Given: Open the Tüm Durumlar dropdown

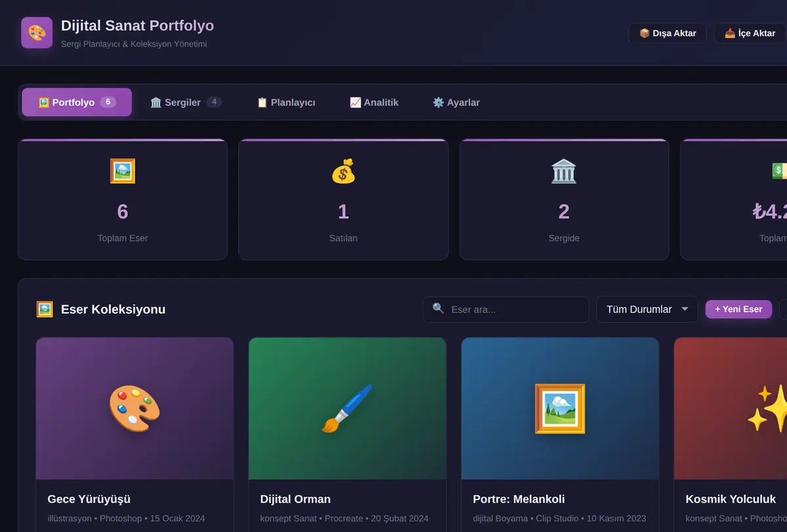Looking at the screenshot, I should pos(647,309).
